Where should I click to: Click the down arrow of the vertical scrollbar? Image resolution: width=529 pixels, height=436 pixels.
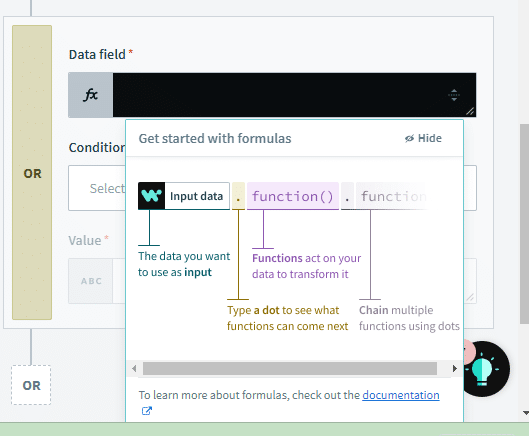(x=525, y=413)
